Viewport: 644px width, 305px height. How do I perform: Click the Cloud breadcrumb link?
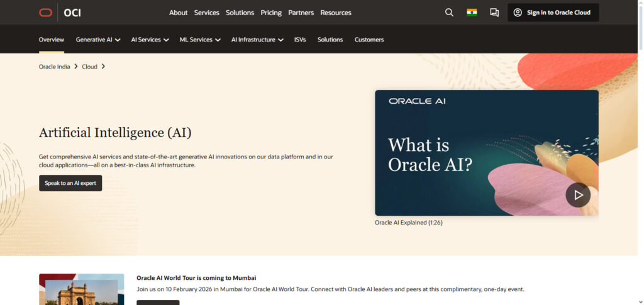(x=89, y=67)
